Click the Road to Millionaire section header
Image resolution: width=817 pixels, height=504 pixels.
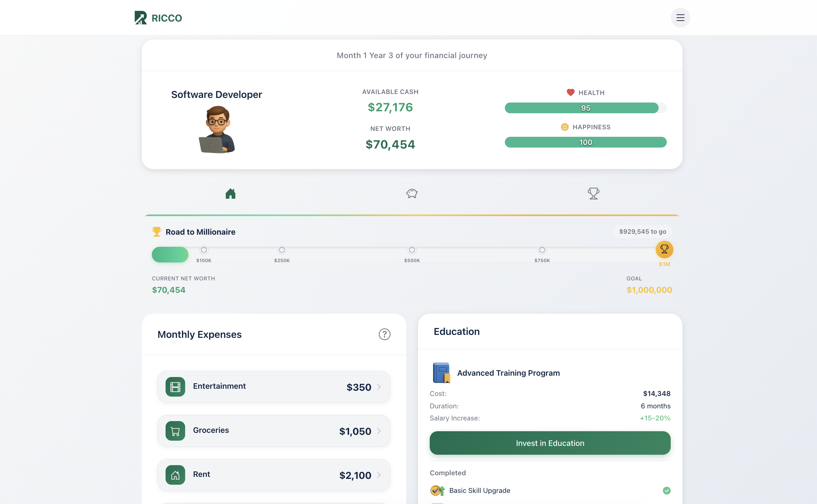pyautogui.click(x=200, y=232)
